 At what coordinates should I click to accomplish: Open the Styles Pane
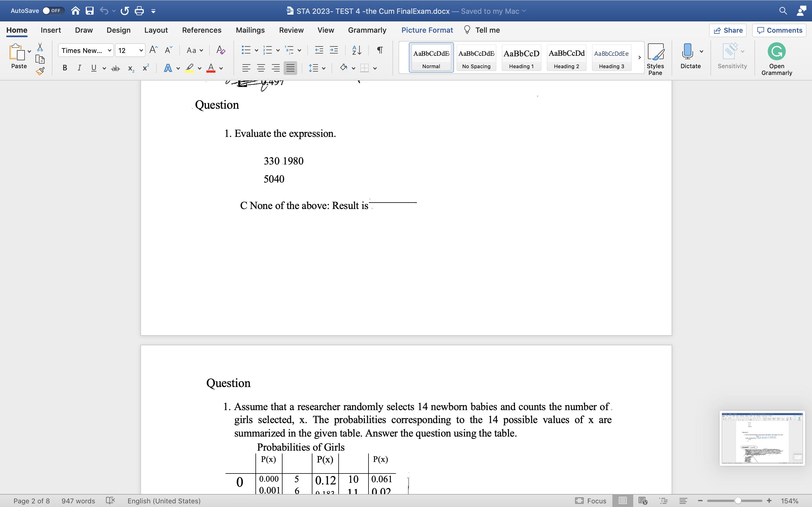click(x=655, y=59)
